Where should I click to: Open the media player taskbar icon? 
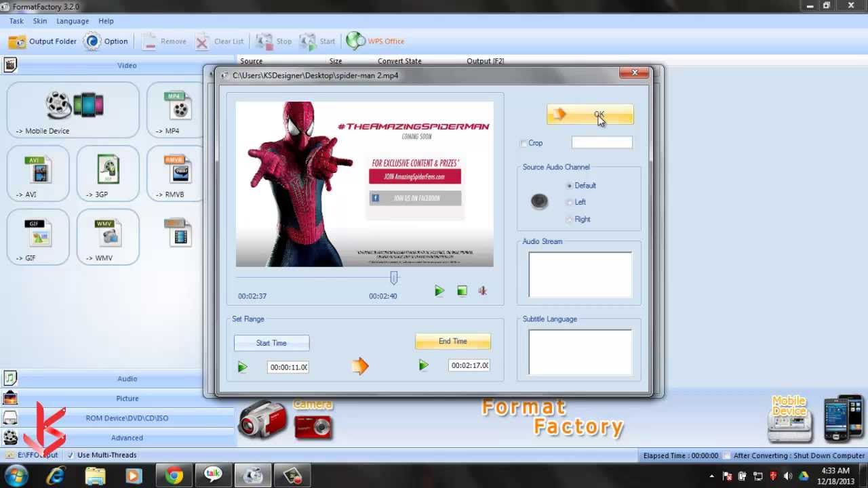[134, 476]
